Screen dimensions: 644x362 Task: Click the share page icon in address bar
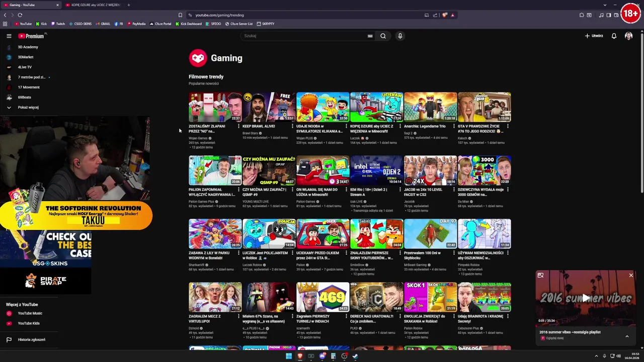tap(435, 15)
